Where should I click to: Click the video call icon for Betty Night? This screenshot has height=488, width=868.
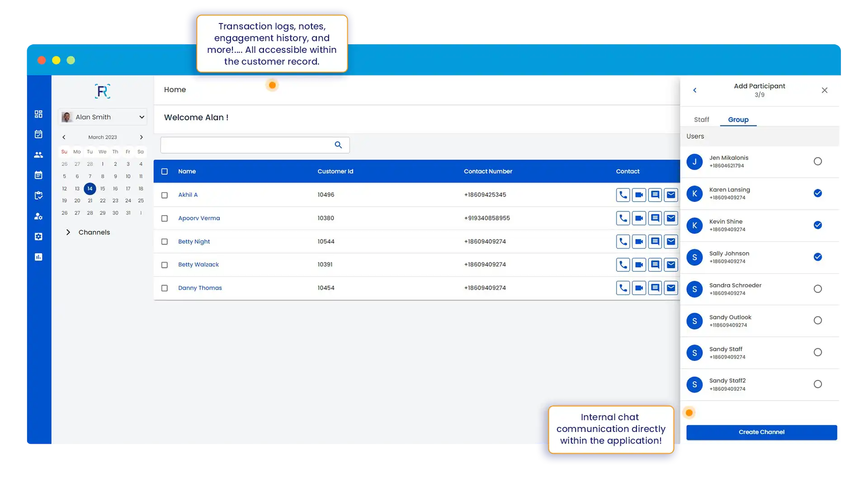coord(638,241)
